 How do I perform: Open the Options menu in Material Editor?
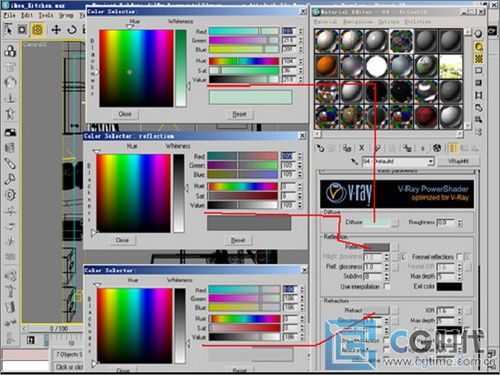point(388,22)
